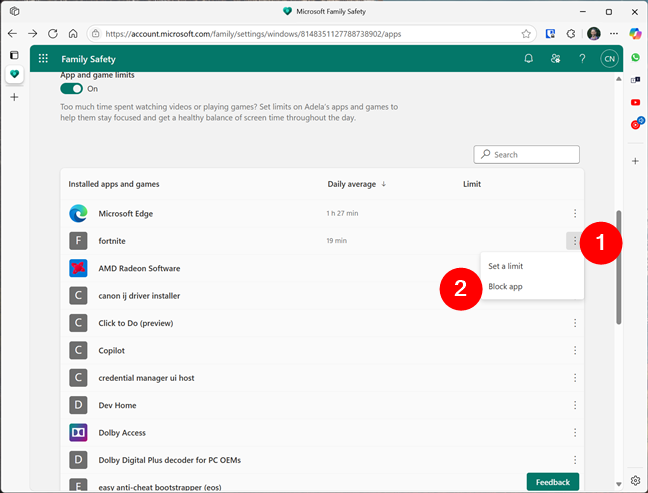Viewport: 648px width, 493px height.
Task: Select the Dolby Access row
Action: (x=322, y=433)
